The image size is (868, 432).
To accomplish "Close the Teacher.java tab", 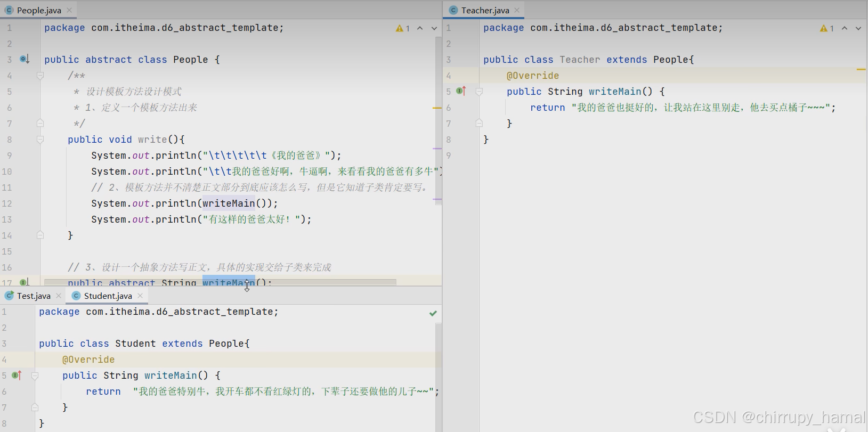I will (x=517, y=10).
